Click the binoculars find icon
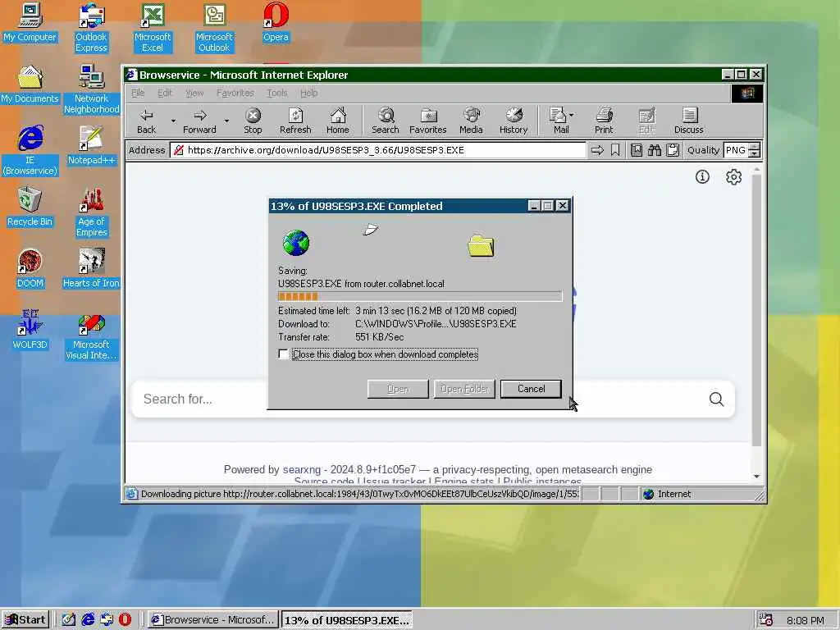 pos(654,151)
